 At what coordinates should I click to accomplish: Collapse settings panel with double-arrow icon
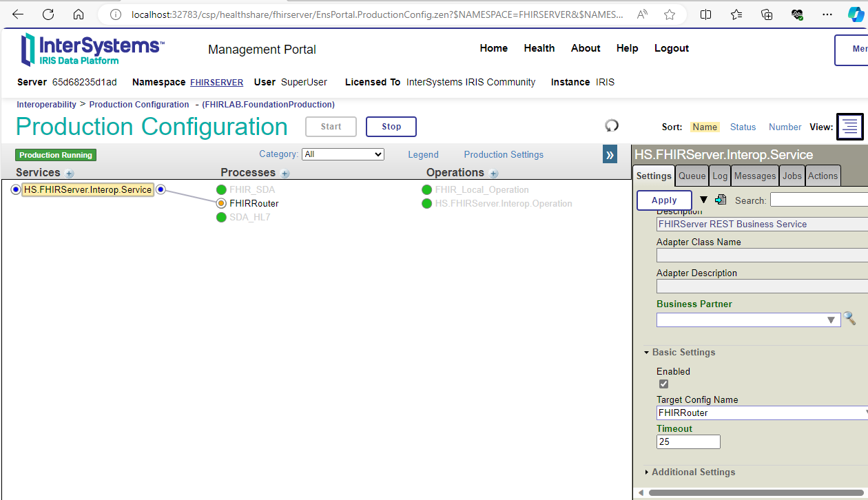tap(610, 154)
